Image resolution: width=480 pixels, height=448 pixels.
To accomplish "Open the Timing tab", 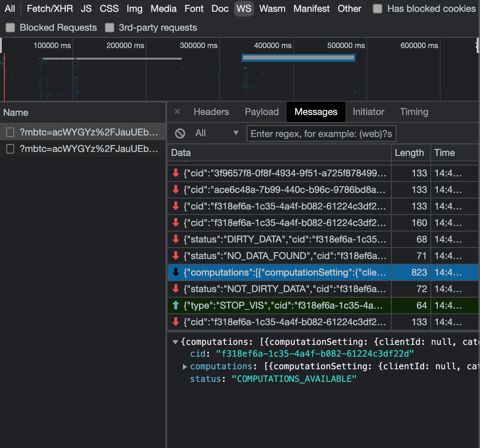I will click(x=414, y=112).
